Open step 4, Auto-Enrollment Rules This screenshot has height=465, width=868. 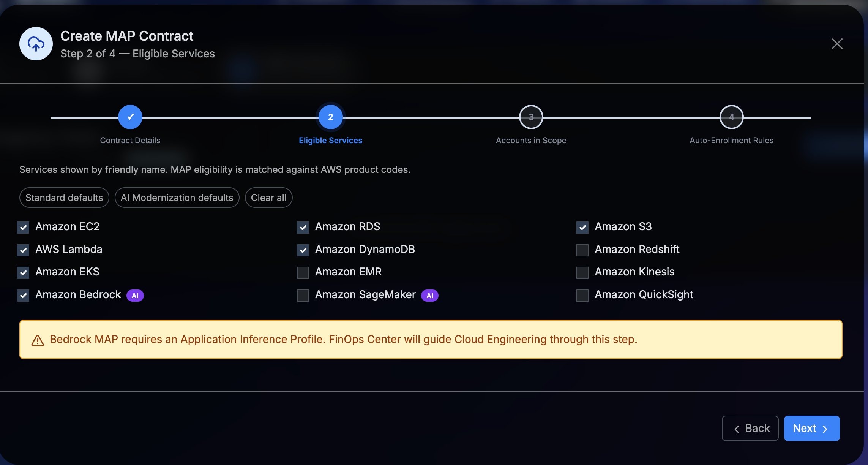coord(731,117)
